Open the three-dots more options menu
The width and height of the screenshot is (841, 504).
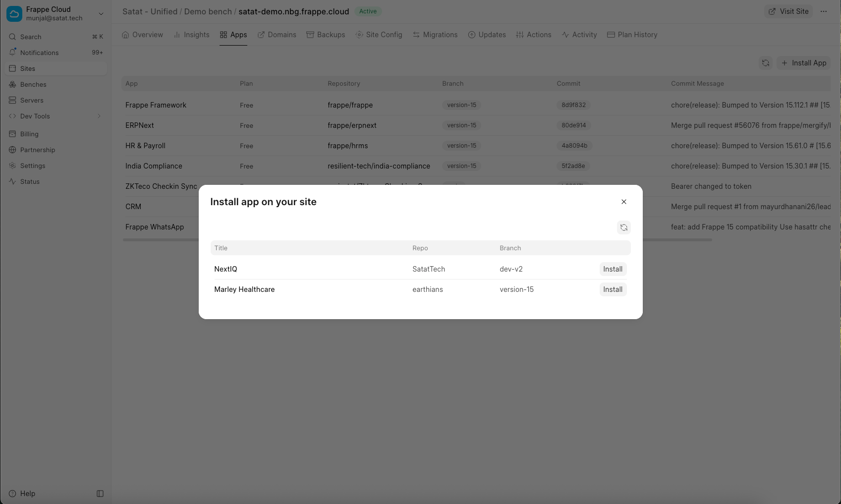click(x=824, y=11)
